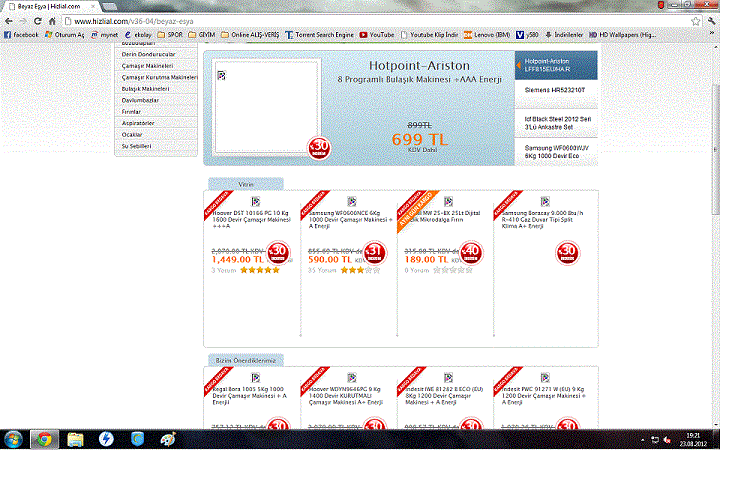Click the muted volume tray icon

point(667,440)
